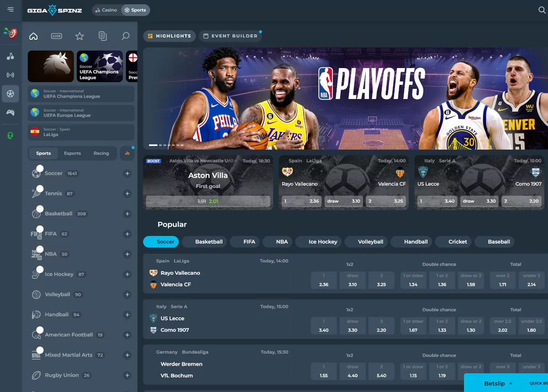Screen dimensions: 548x392
Task: Open the statistics bar chart icon
Action: tap(127, 153)
